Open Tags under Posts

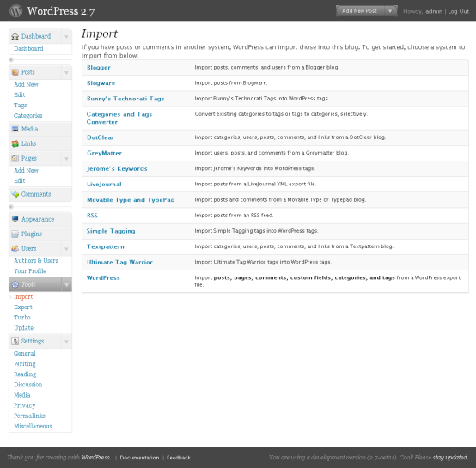point(21,106)
